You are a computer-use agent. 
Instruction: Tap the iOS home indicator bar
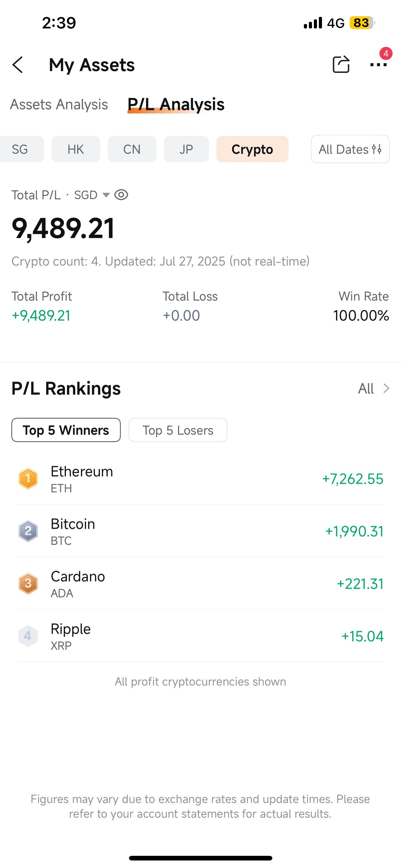[x=200, y=858]
